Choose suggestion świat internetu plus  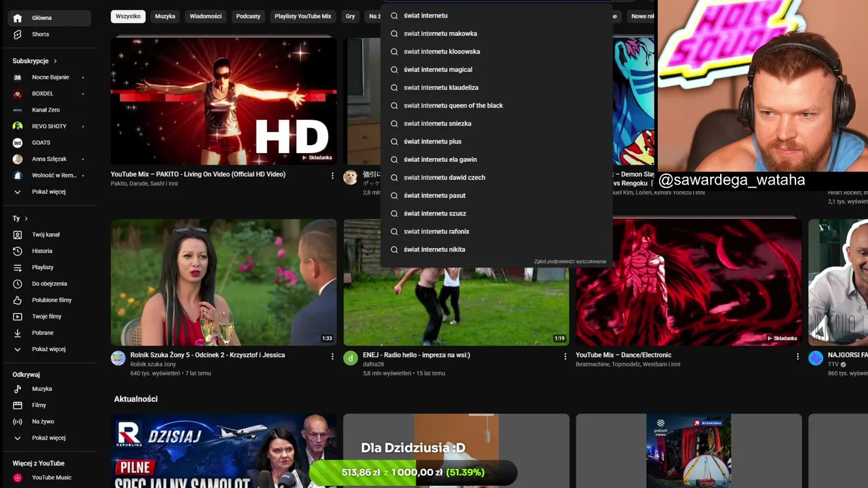point(496,142)
